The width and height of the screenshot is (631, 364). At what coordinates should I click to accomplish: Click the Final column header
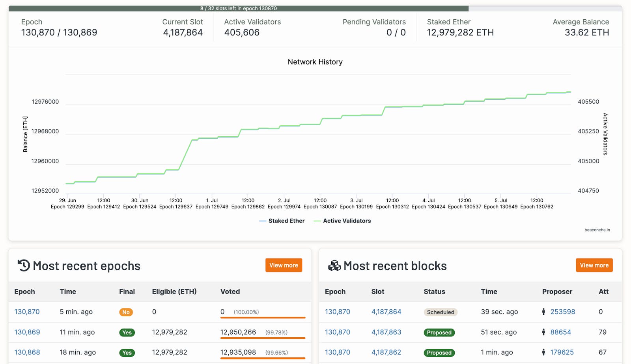(x=127, y=292)
